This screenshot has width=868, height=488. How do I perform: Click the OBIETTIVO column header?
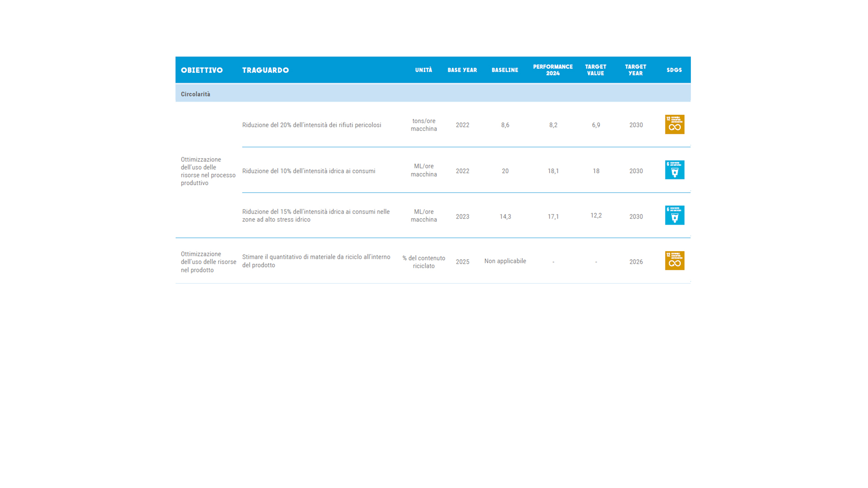202,70
